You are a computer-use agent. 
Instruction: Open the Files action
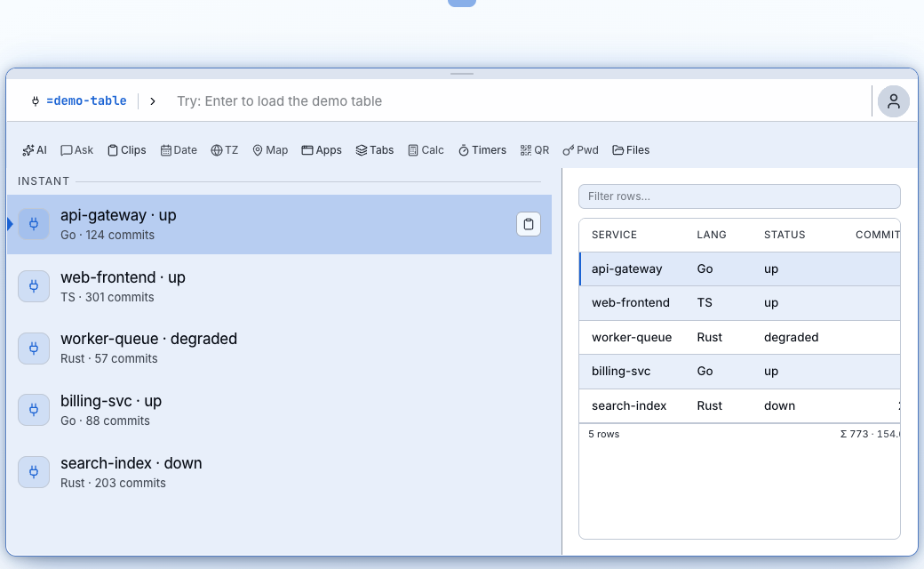(x=631, y=150)
